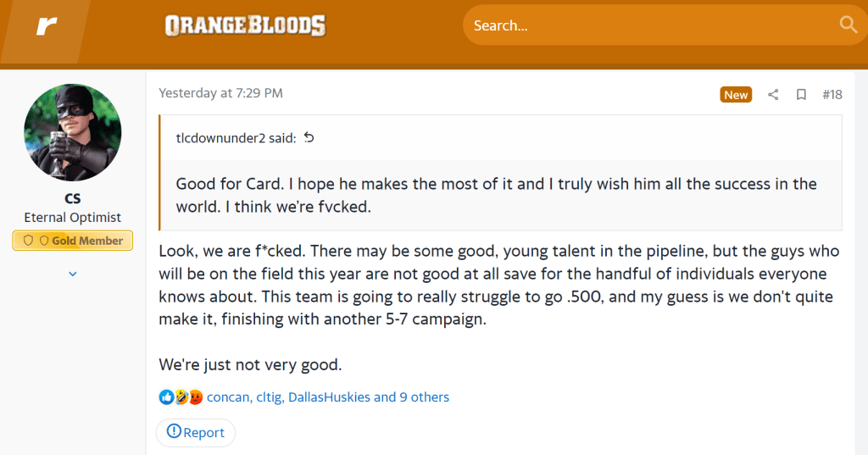Report this post using Report button

[196, 432]
